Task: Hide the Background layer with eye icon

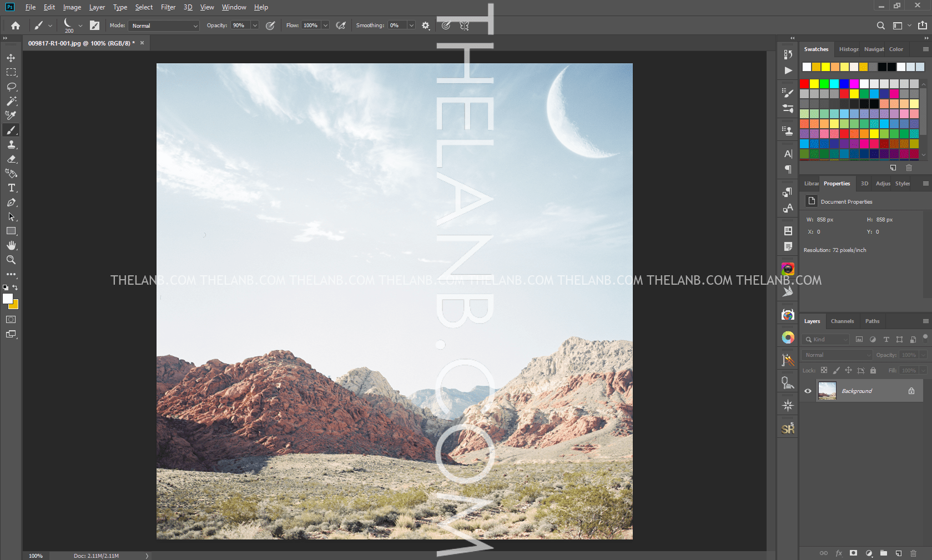Action: (808, 391)
